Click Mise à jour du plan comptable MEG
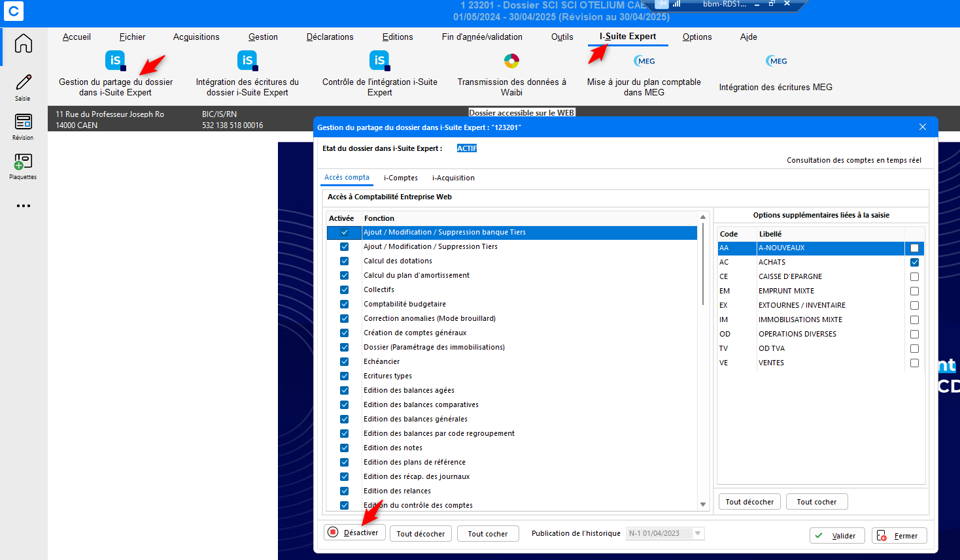The image size is (960, 560). click(x=644, y=61)
